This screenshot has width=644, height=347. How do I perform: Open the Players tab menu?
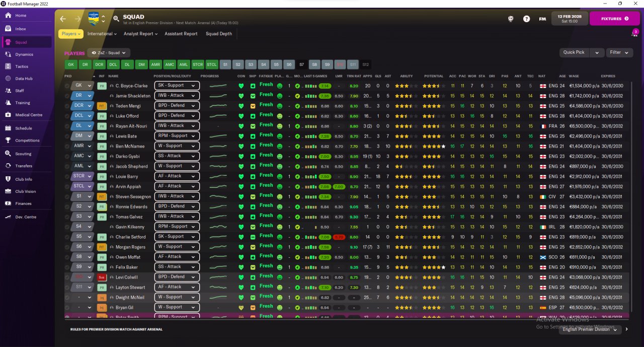71,34
